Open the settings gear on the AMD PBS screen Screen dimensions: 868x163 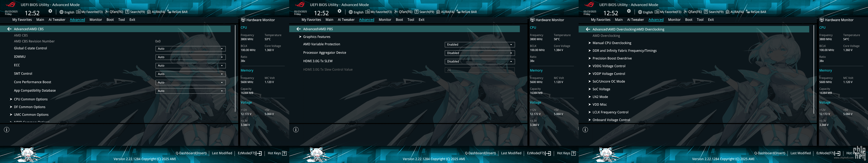coord(339,11)
